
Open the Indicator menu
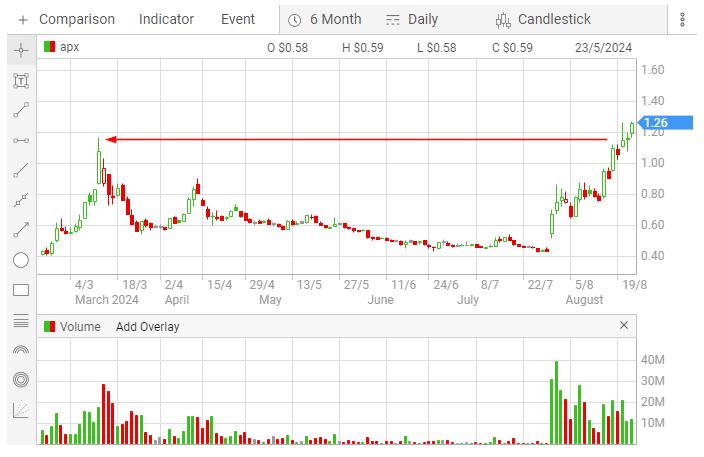tap(167, 19)
